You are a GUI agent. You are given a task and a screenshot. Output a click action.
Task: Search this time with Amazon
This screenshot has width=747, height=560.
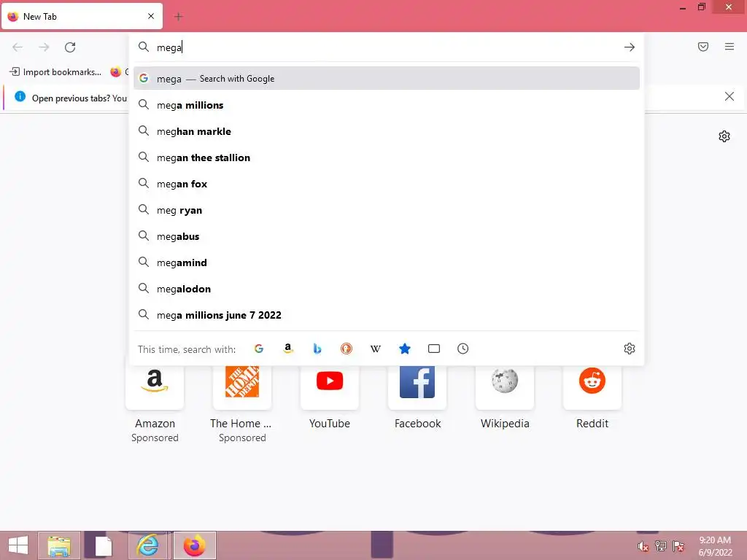pos(287,349)
